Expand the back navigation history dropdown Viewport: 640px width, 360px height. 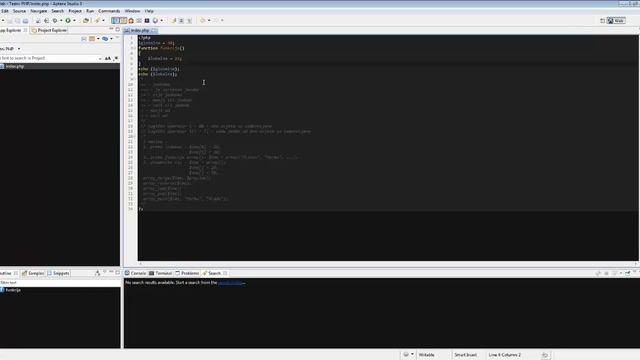pyautogui.click(x=209, y=20)
